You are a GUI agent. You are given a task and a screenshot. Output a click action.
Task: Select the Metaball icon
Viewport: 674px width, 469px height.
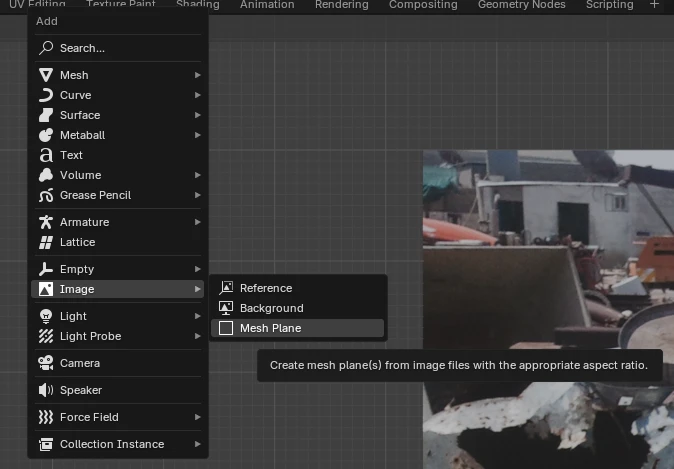[x=46, y=135]
